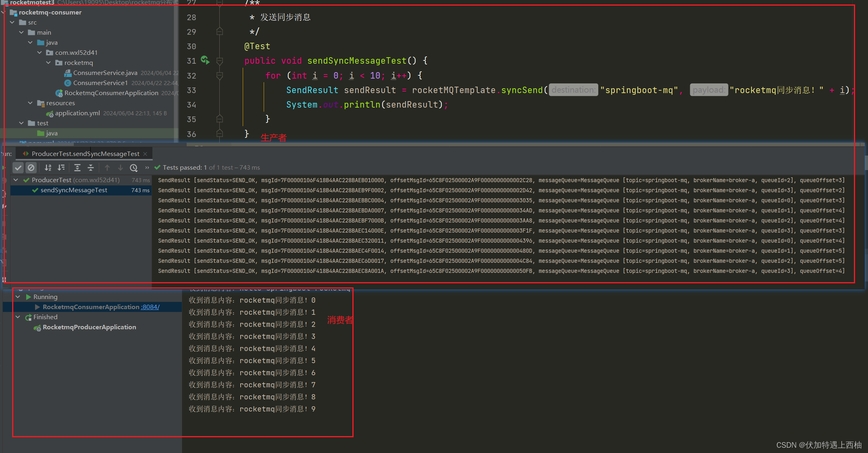Toggle the fold end marker at line 36
The image size is (868, 453).
click(x=220, y=133)
